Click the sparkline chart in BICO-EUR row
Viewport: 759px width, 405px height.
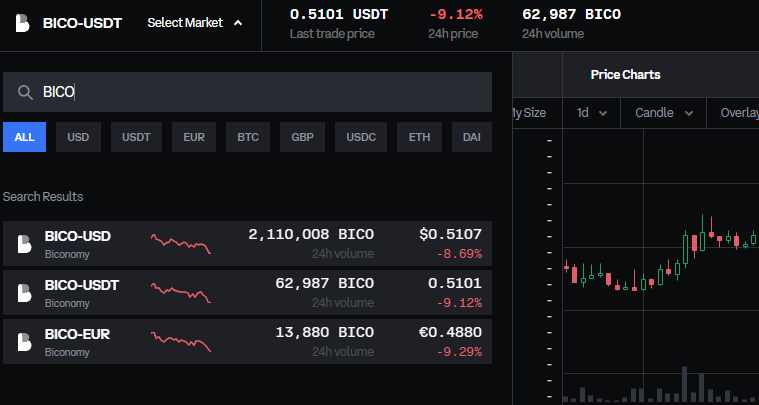point(181,342)
